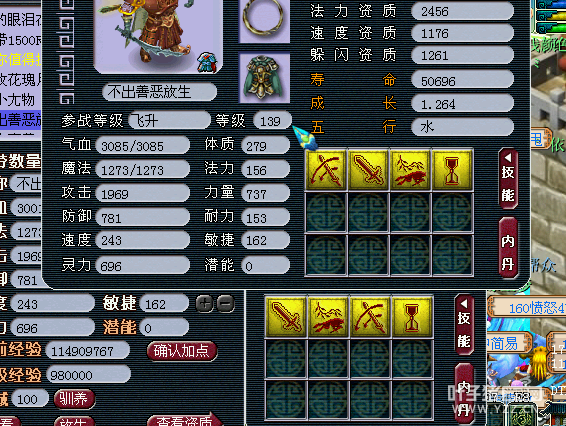Switch to upper 内丹 tab on right side
566x426 pixels.
click(508, 248)
